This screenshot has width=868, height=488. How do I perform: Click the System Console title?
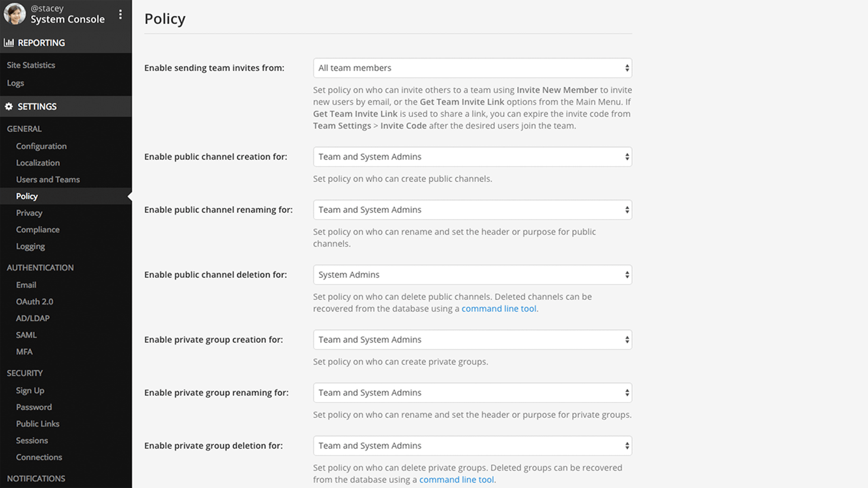[x=67, y=19]
